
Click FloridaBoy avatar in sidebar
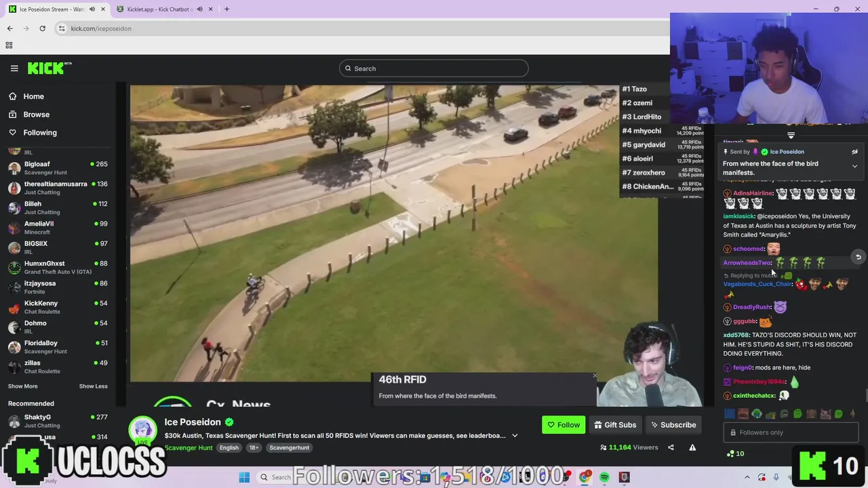(x=14, y=347)
